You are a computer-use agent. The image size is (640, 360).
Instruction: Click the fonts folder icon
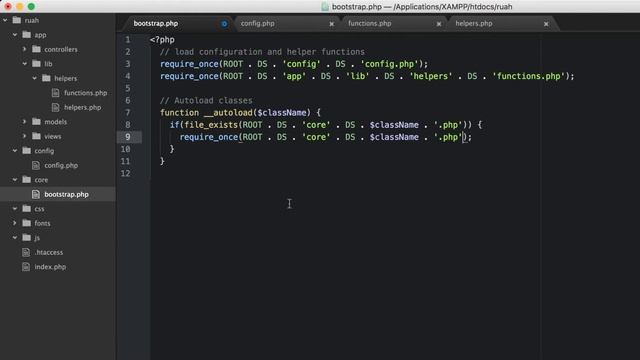[x=27, y=223]
